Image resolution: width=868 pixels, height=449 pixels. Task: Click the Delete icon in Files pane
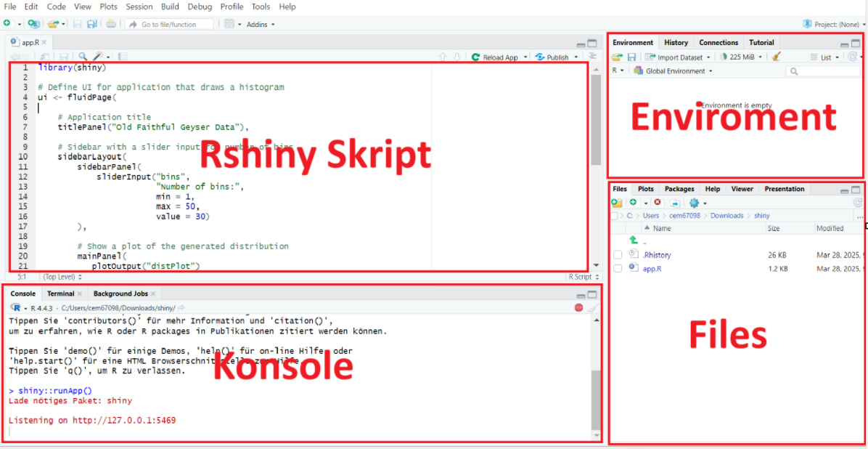coord(657,202)
